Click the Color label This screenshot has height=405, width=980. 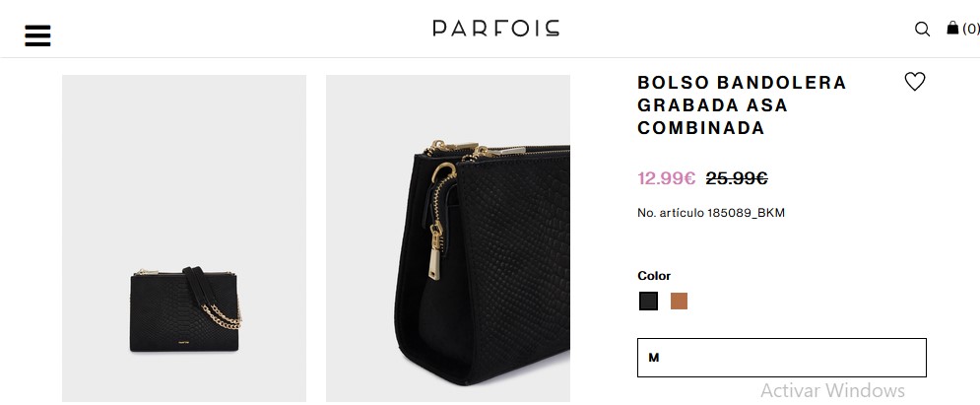(654, 276)
